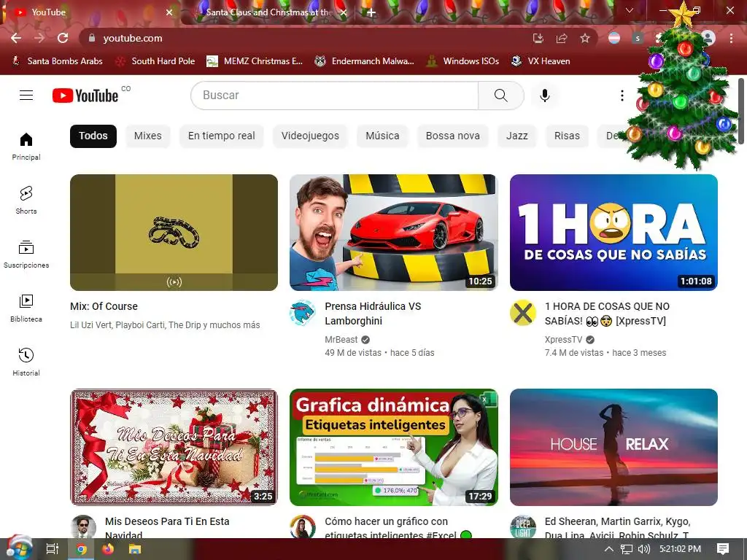Click the install app icon in address bar
The image size is (747, 560).
(x=538, y=38)
